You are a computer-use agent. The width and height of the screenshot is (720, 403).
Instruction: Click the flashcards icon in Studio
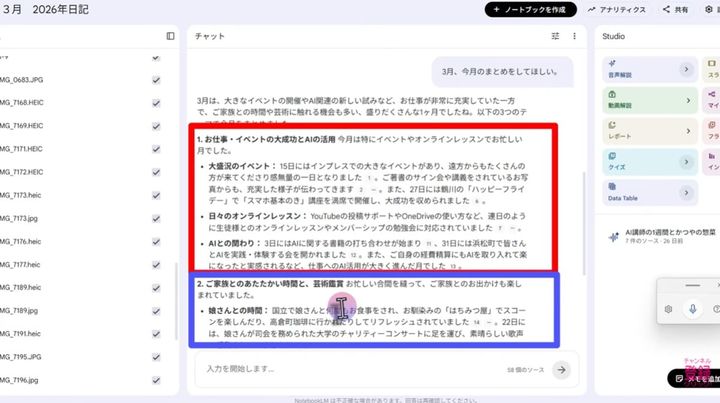pyautogui.click(x=711, y=125)
